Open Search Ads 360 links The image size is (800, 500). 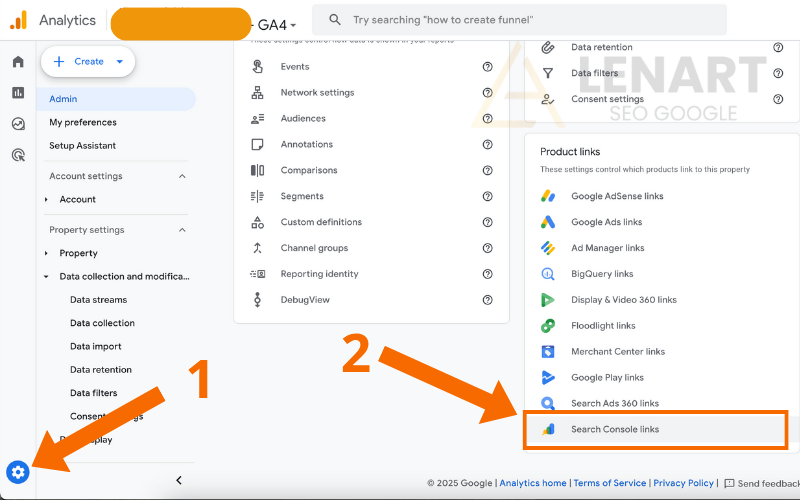coord(615,404)
